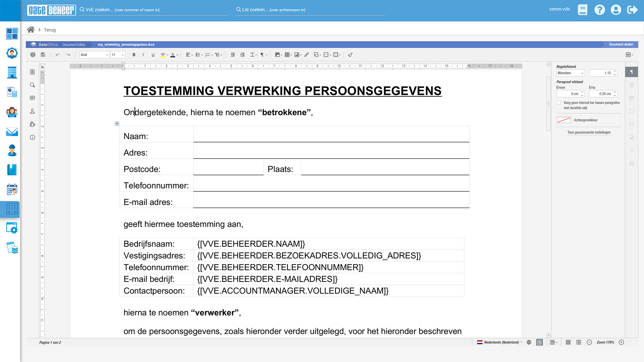The width and height of the screenshot is (644, 362).
Task: Open the window settings gear in sidebar
Action: (12, 228)
